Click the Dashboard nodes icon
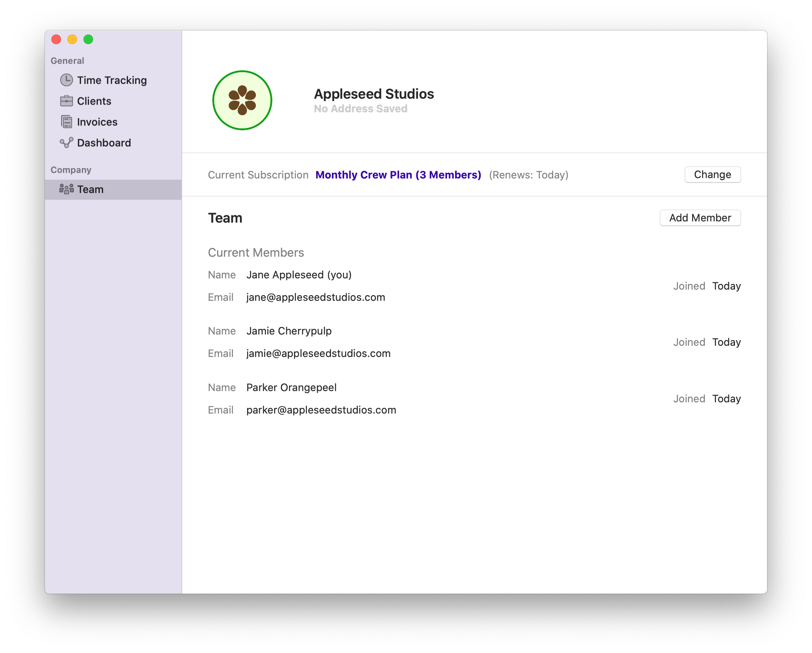The image size is (812, 653). 67,143
